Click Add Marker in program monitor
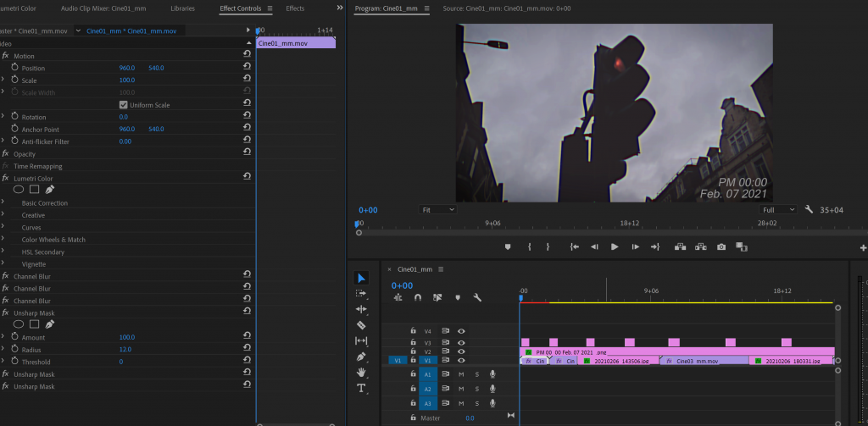 pos(508,247)
